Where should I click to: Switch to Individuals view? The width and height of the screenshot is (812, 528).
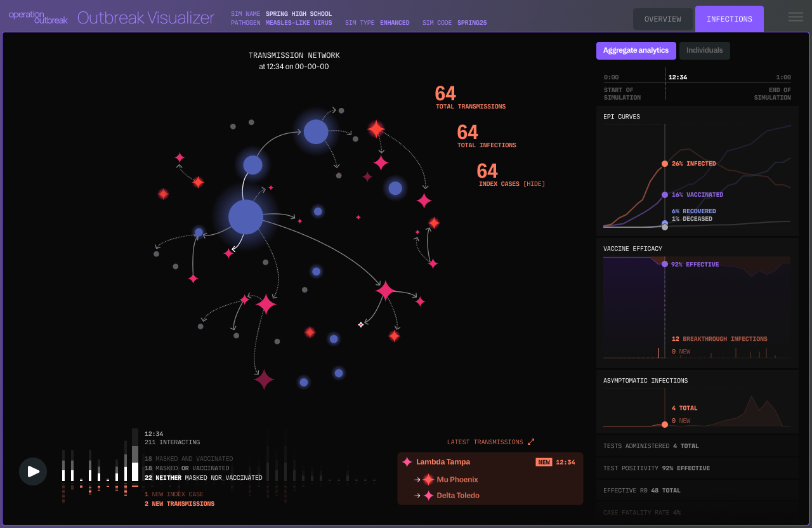point(704,51)
